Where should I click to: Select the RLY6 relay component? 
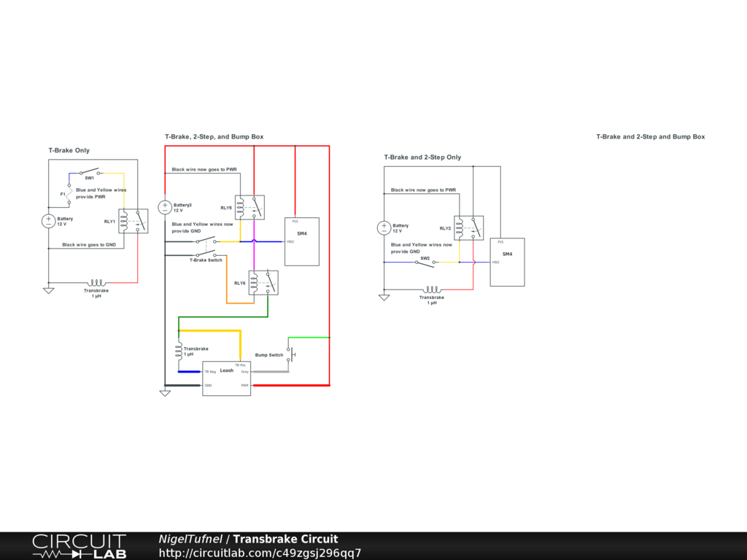coord(263,283)
